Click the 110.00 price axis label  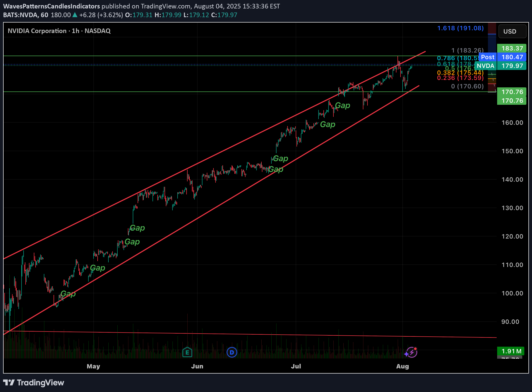coord(512,265)
